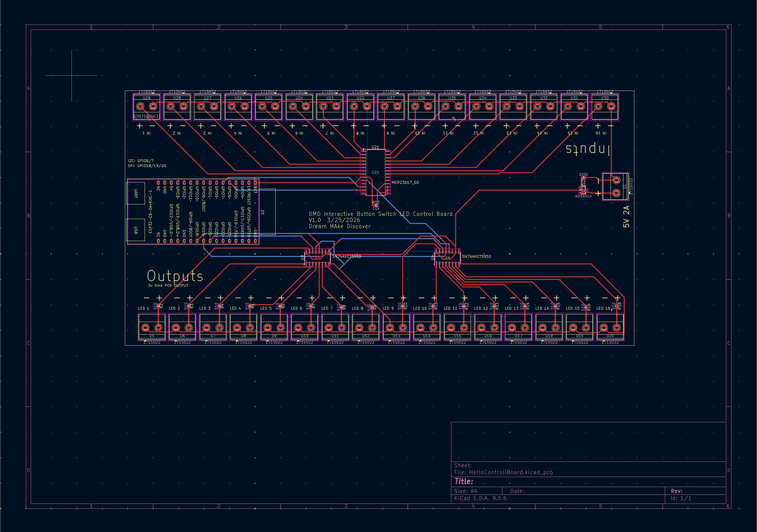Select the 'GPIO12~/USB_D-' pin label
Image resolution: width=757 pixels, height=532 pixels.
pos(171,220)
